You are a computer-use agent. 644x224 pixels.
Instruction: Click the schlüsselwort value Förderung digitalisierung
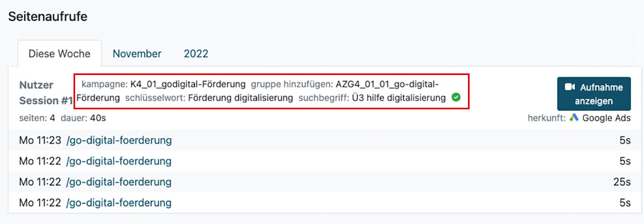click(x=241, y=98)
